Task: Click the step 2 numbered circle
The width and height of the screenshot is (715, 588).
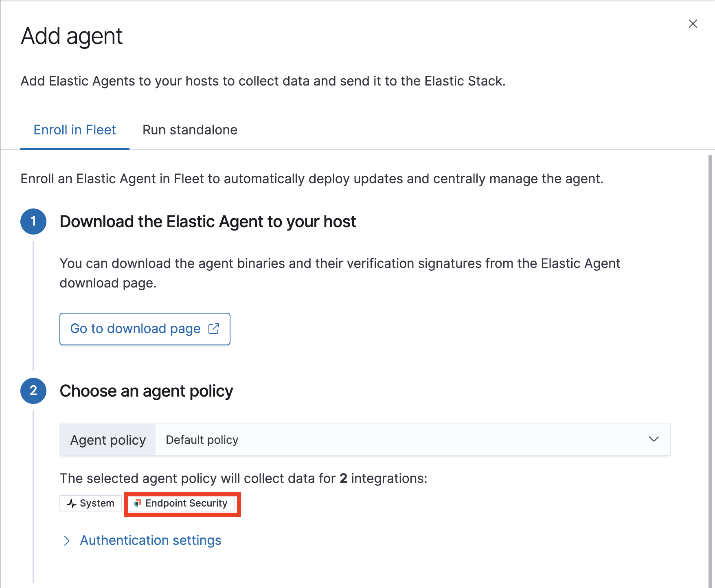Action: point(33,391)
